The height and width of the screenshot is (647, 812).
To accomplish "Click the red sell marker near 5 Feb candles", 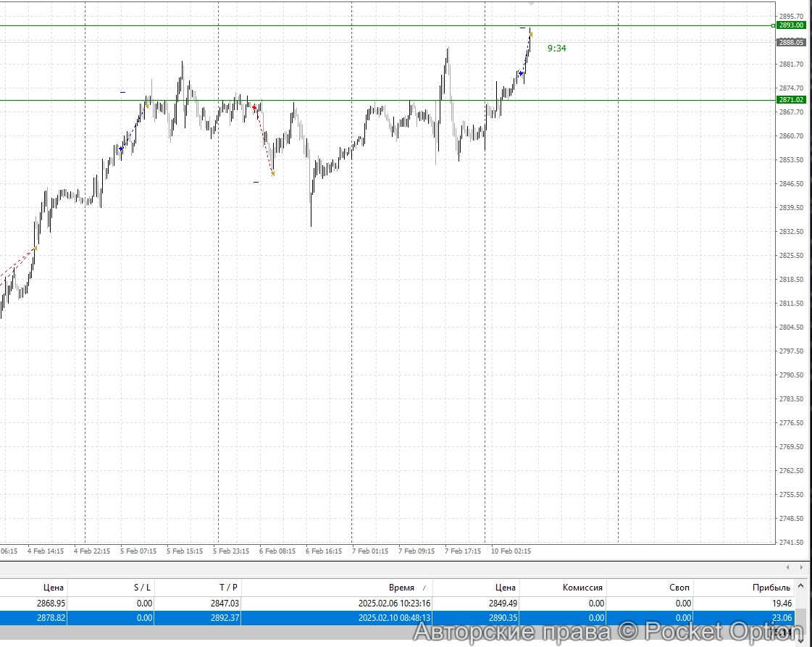I will tap(254, 107).
